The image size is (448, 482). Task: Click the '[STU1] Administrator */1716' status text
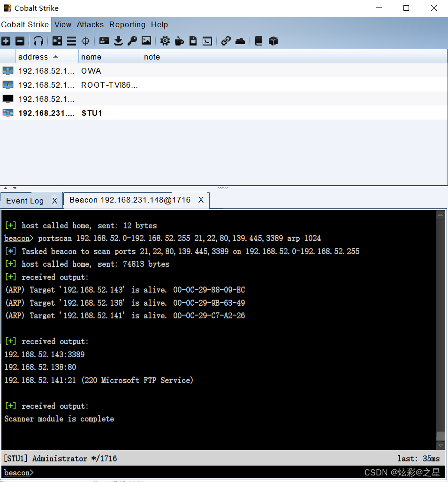click(x=60, y=459)
